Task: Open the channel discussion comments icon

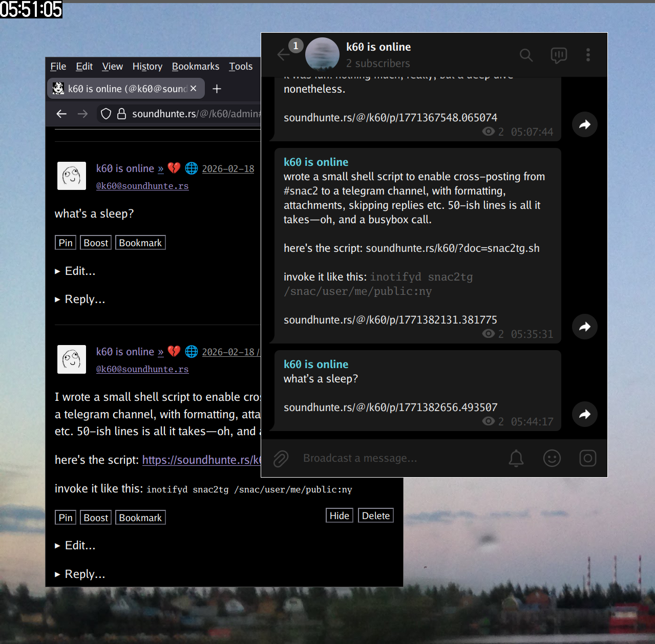Action: tap(558, 55)
